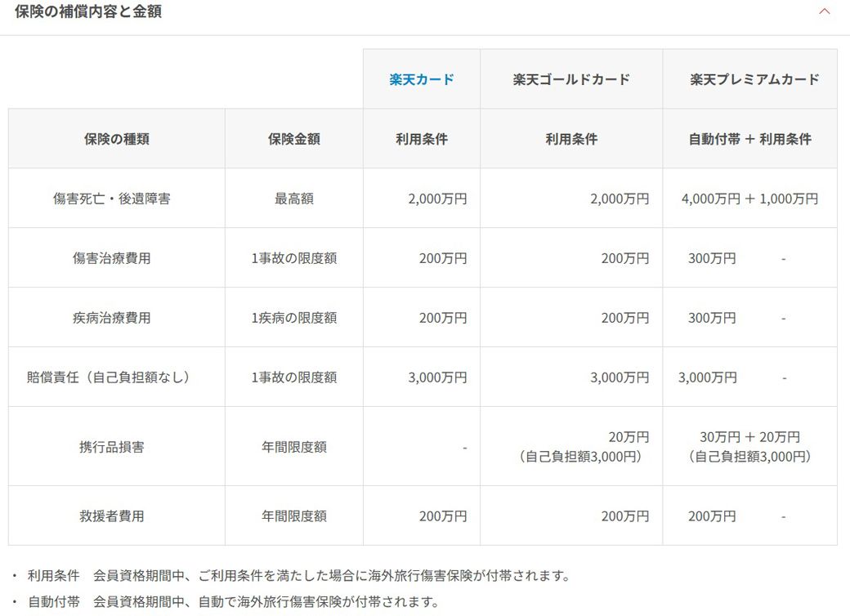
Task: Select the 傷害治療費用 row label
Action: coord(115,257)
